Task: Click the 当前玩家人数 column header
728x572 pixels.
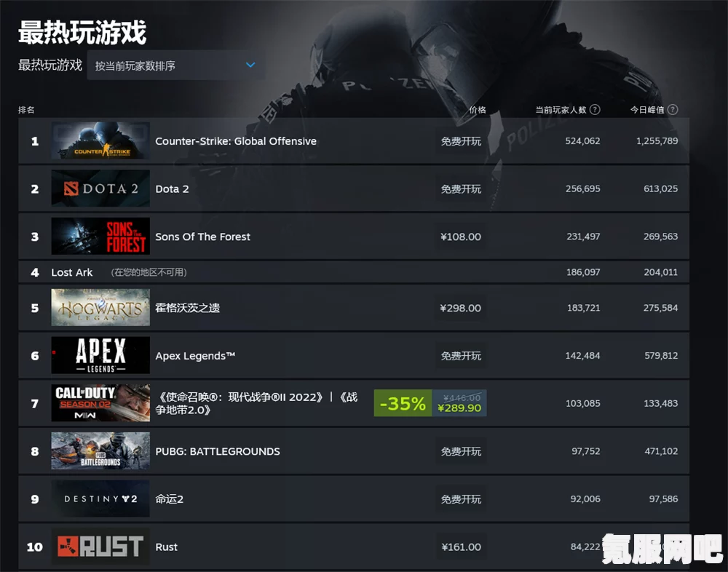Action: [561, 110]
